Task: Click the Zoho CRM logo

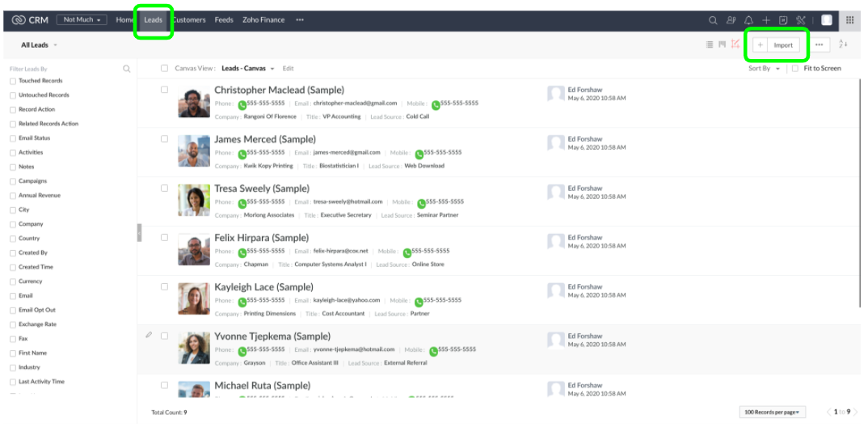Action: click(x=30, y=20)
